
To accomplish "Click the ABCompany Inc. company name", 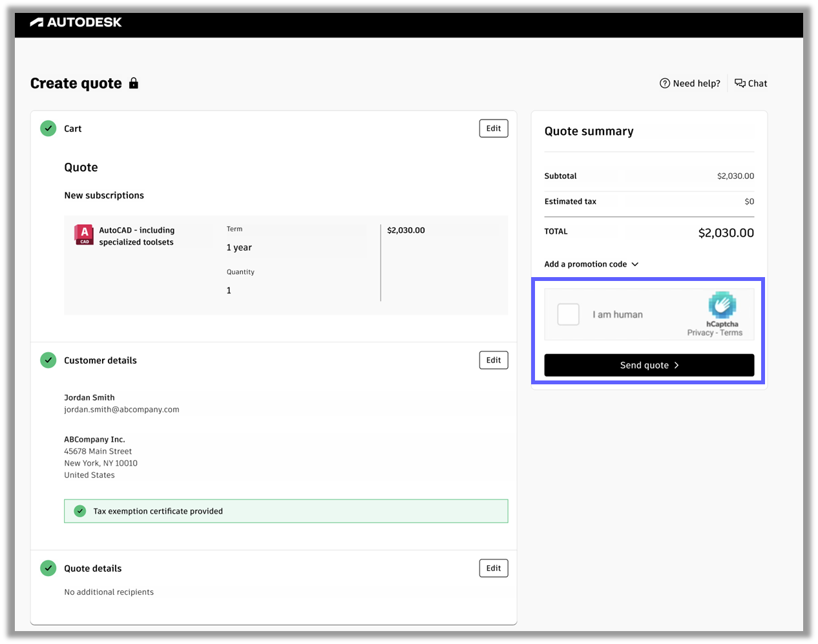I will coord(94,439).
